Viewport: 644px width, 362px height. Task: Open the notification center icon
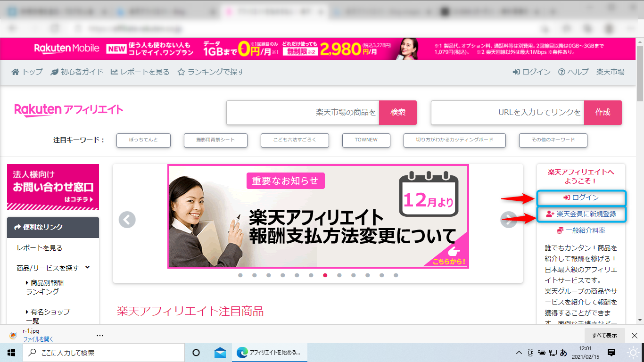point(611,352)
